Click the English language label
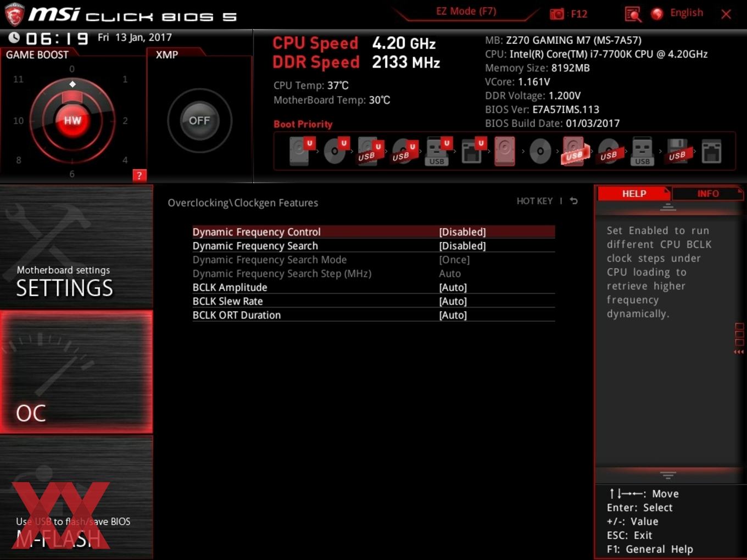 point(687,13)
